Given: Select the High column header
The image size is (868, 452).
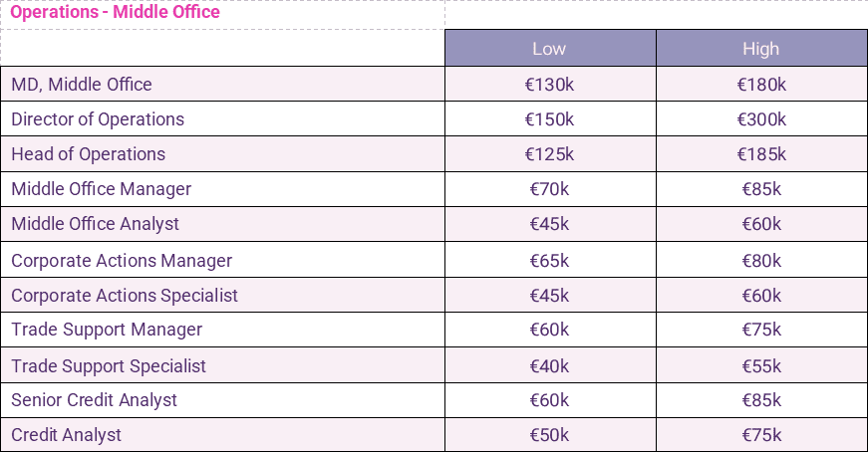Looking at the screenshot, I should 760,49.
